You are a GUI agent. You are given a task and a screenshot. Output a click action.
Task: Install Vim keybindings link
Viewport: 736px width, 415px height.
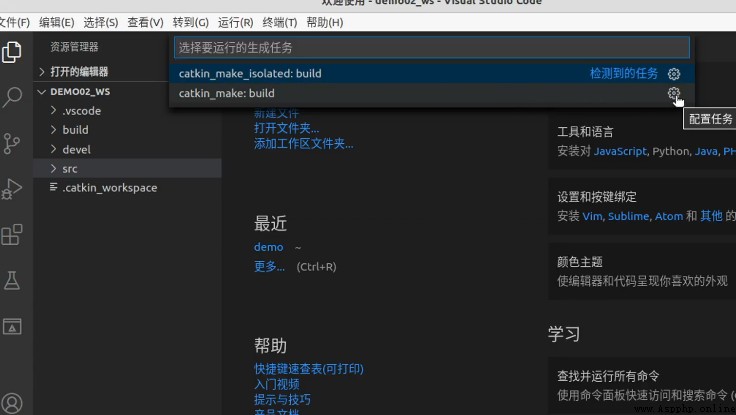coord(592,216)
